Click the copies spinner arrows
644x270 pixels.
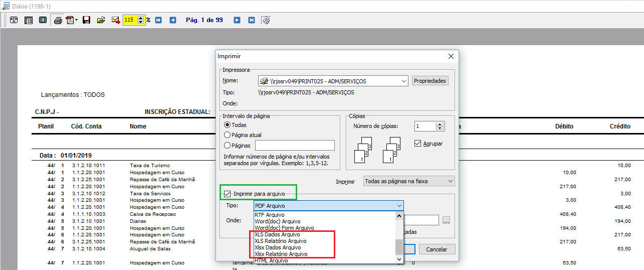(x=440, y=126)
